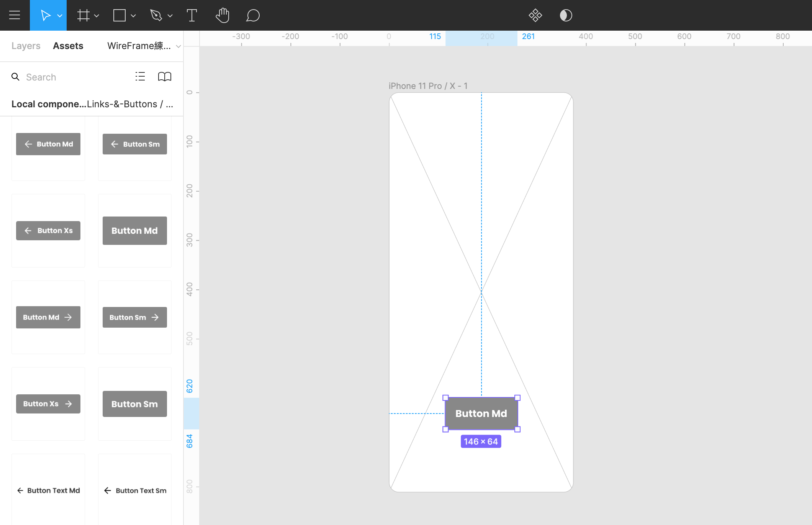Screen dimensions: 812x525
Task: Click the assets Search field
Action: click(x=69, y=77)
